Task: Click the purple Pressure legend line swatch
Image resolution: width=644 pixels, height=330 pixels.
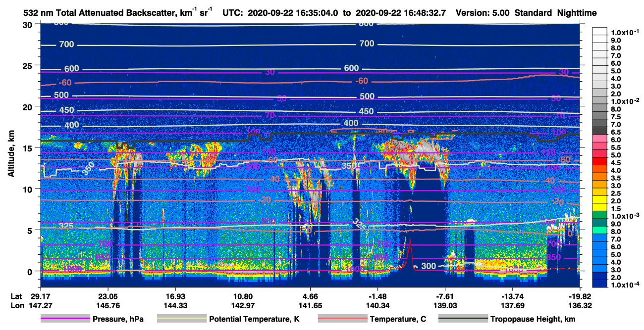Action: 65,319
